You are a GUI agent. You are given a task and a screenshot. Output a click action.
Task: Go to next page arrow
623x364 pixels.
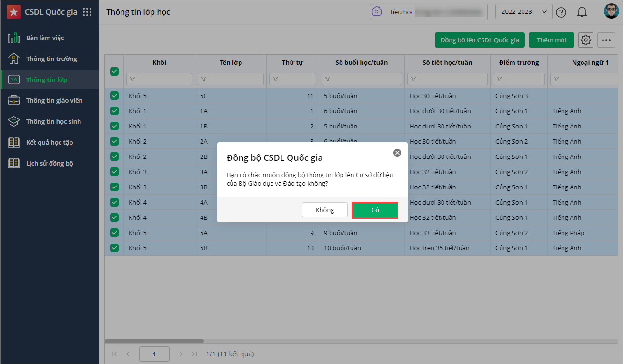(181, 354)
